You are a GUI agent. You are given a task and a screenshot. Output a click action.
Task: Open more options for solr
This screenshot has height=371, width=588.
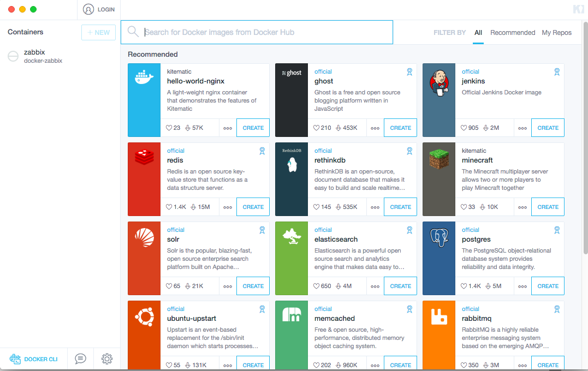pos(228,286)
